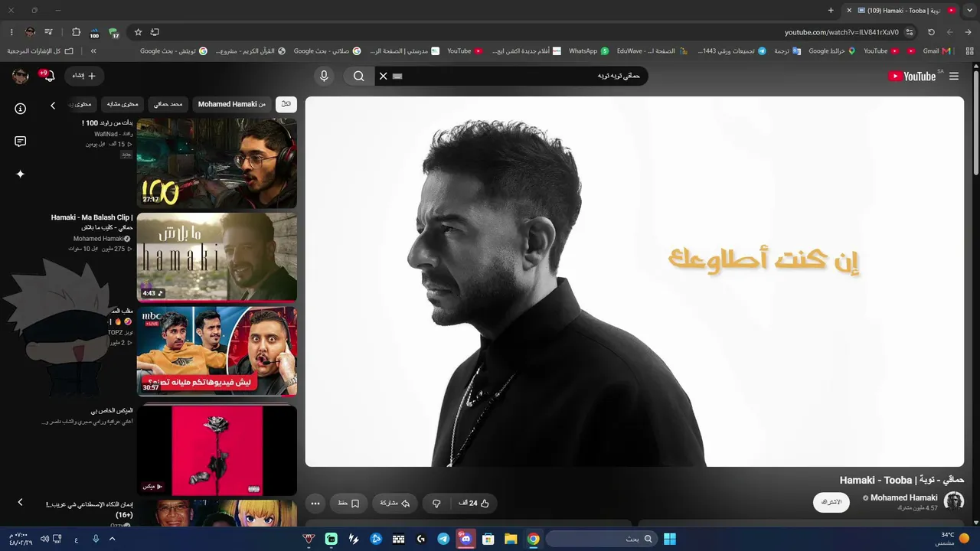The width and height of the screenshot is (980, 551).
Task: Click the إنشاء create button
Action: (x=84, y=76)
